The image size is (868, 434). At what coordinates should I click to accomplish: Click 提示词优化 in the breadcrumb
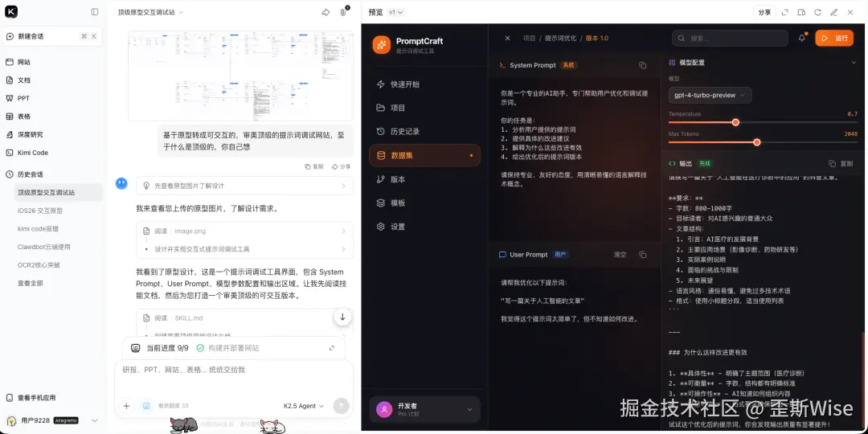point(561,39)
